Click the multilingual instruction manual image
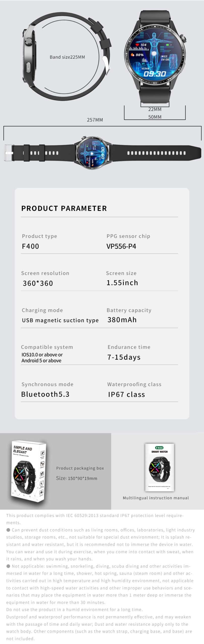Screen dimensions: 204x644 click(159, 467)
